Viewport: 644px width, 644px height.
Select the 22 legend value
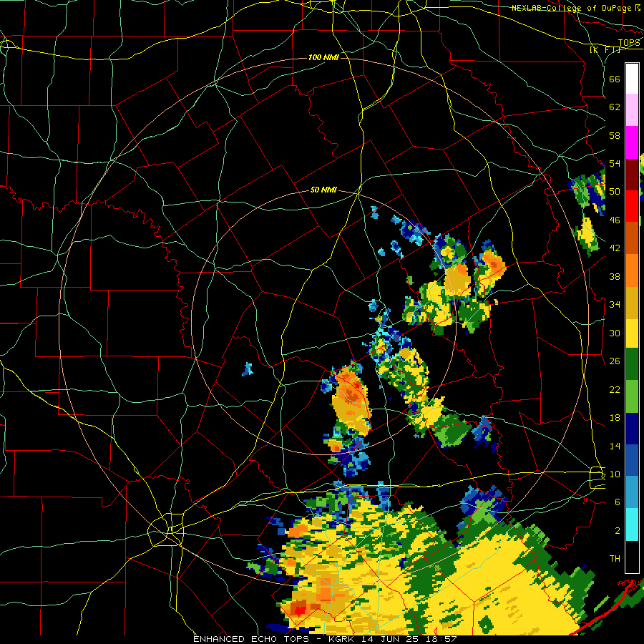click(x=615, y=389)
